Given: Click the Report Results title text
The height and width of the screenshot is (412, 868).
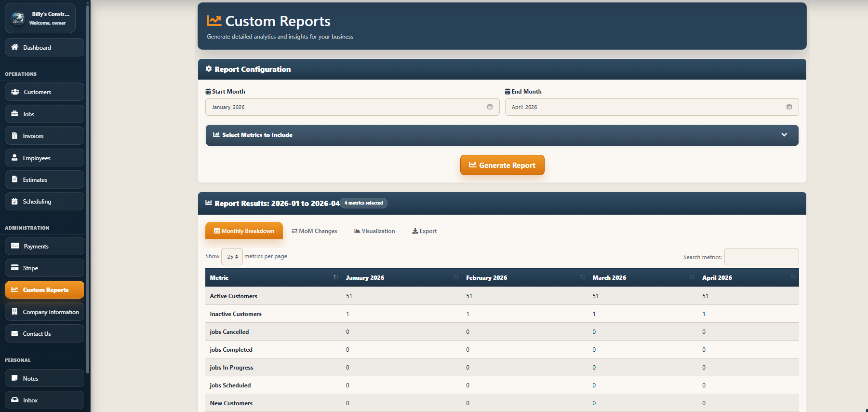Looking at the screenshot, I should [277, 203].
